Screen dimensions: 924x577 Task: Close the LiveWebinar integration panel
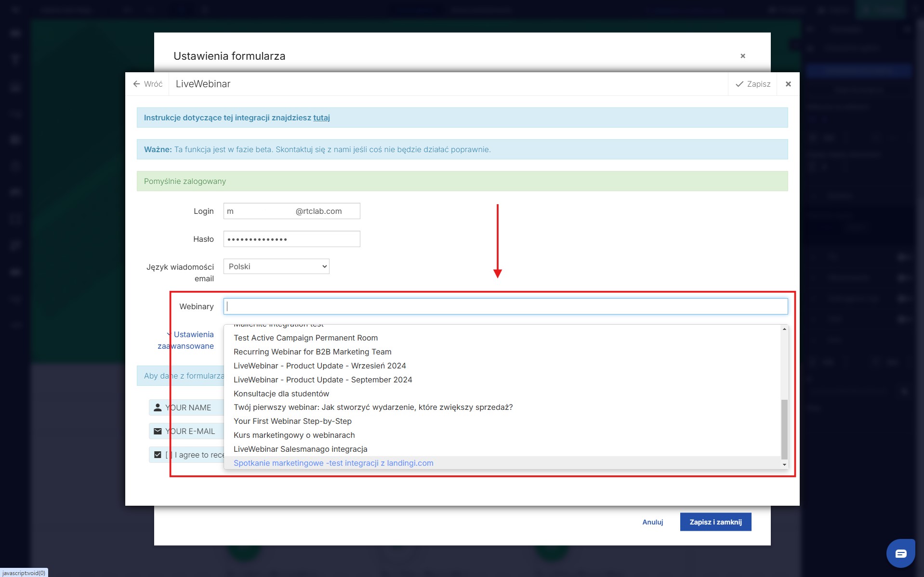(788, 84)
